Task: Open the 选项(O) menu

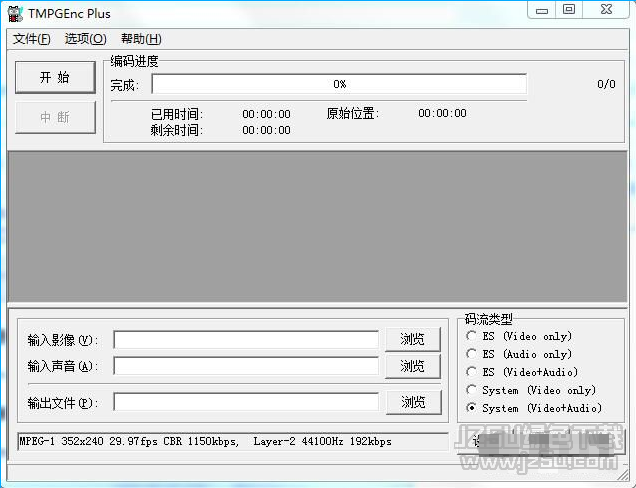Action: point(86,39)
